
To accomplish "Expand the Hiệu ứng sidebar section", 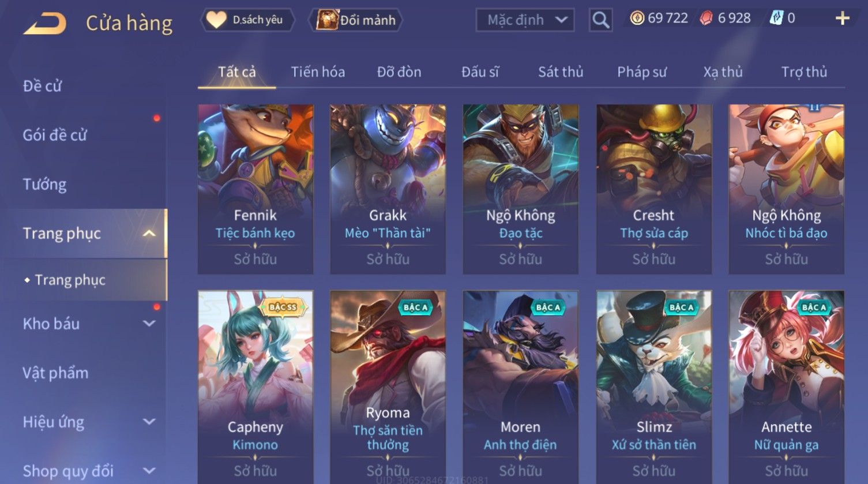I will click(x=149, y=422).
